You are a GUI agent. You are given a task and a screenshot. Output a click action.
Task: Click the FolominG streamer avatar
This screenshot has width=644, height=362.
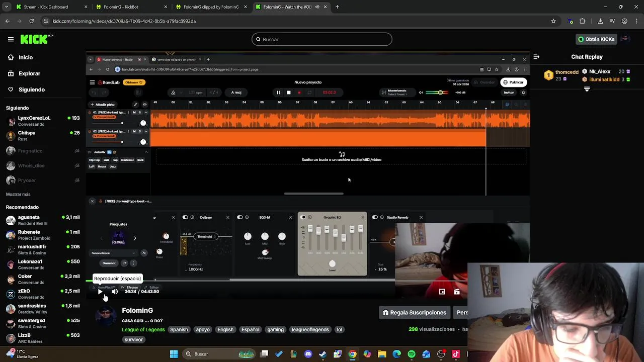click(106, 316)
